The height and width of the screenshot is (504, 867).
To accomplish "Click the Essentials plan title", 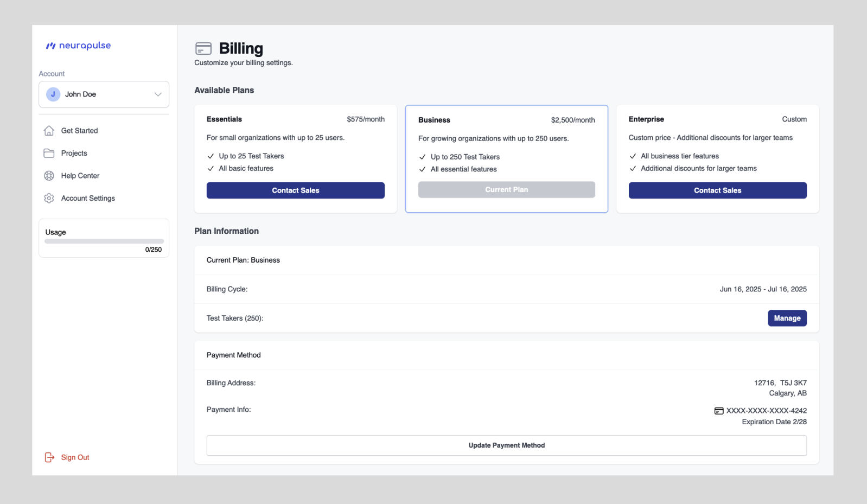I will 224,119.
